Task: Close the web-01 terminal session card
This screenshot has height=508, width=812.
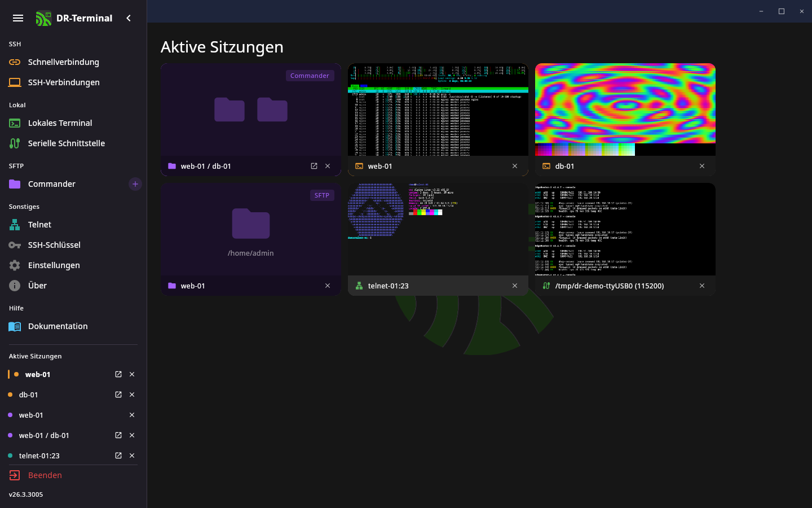Action: pos(515,166)
